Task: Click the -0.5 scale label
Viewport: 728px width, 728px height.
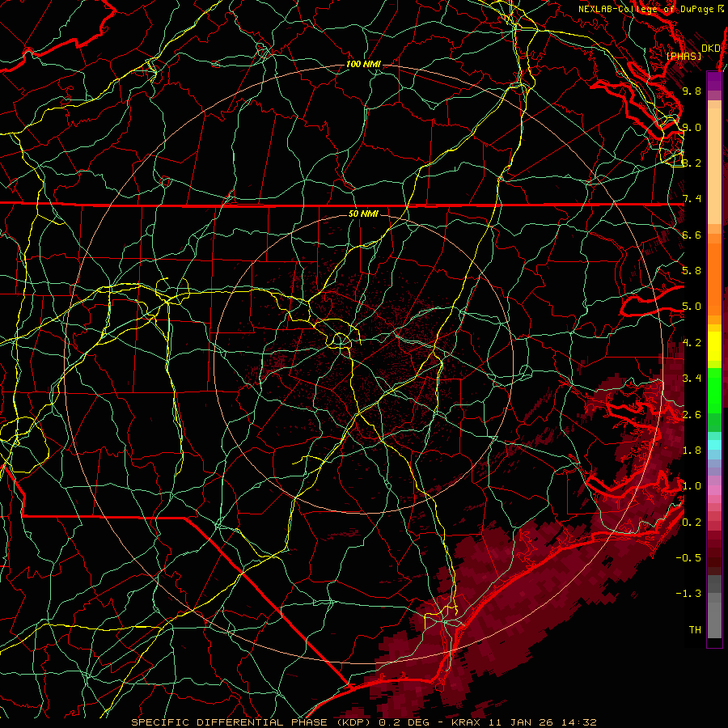Action: [x=688, y=558]
